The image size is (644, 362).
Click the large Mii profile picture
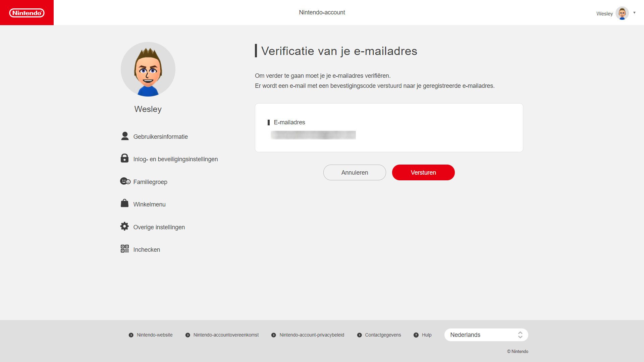pos(148,69)
